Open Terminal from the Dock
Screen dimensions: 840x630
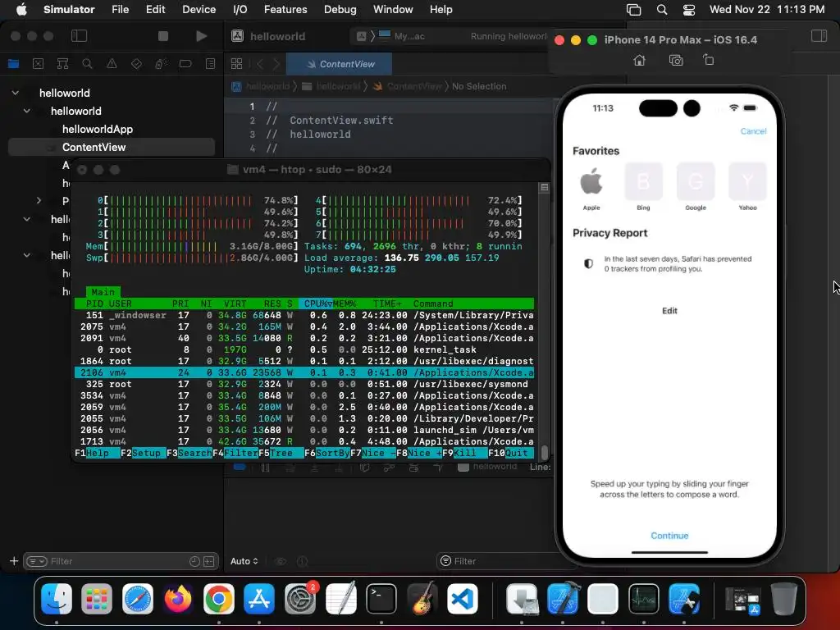[381, 599]
